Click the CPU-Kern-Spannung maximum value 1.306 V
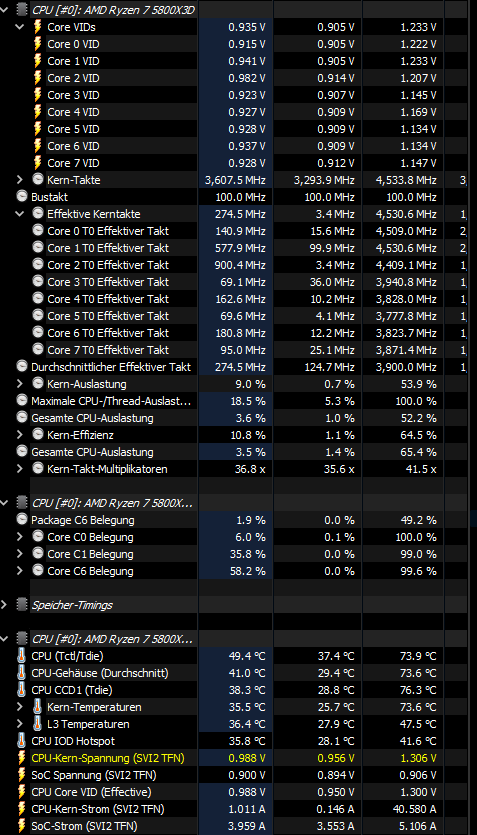Screen dimensions: 477x835 point(418,758)
